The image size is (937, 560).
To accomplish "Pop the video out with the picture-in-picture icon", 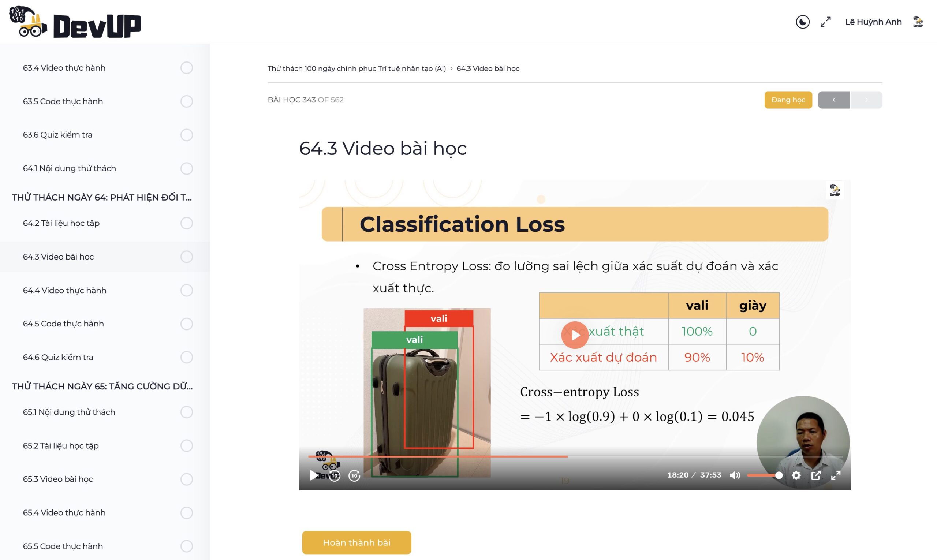I will (815, 475).
